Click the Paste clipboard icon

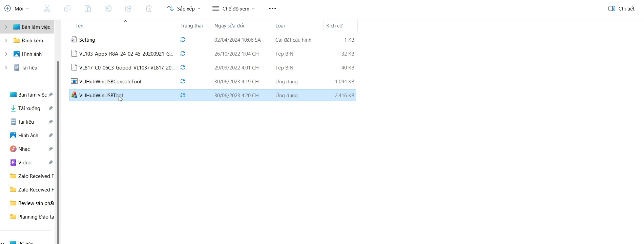click(88, 8)
